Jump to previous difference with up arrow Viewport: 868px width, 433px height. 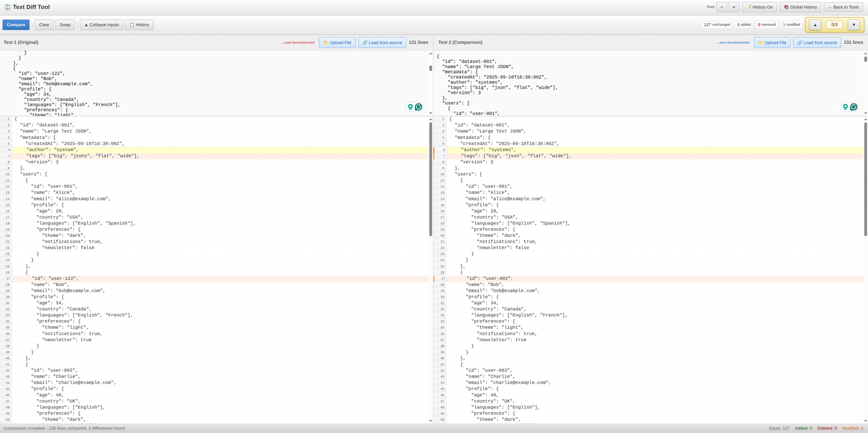click(x=815, y=25)
